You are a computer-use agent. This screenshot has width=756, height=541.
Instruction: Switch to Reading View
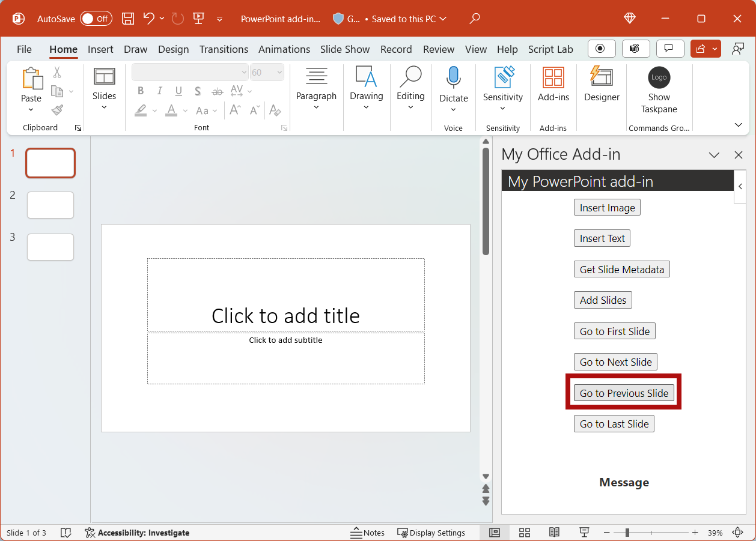[554, 533]
